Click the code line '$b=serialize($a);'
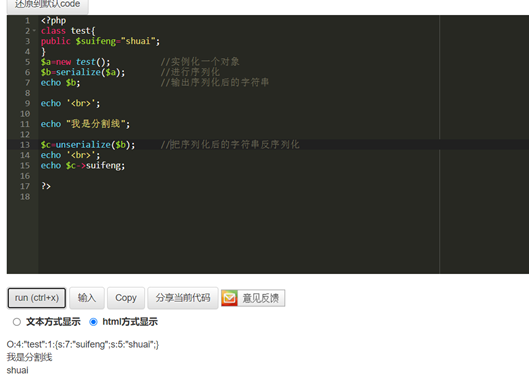Viewport: 529px width, 376px height. tap(83, 72)
